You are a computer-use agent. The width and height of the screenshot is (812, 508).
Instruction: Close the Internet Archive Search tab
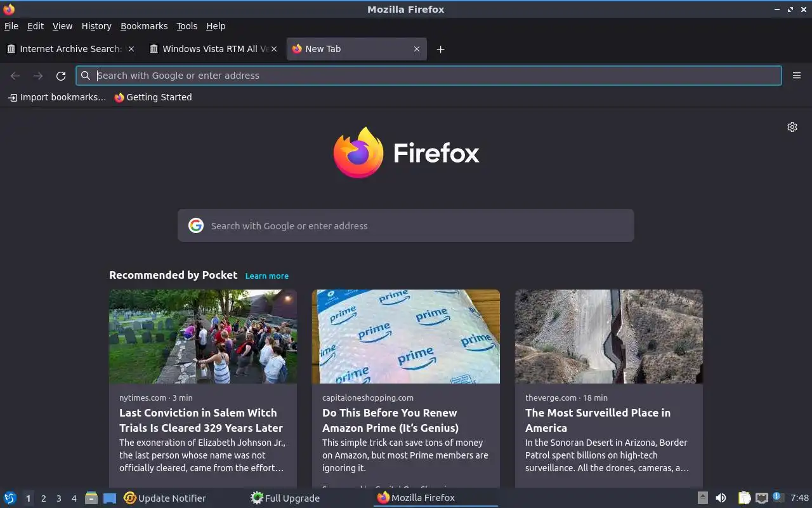(131, 49)
